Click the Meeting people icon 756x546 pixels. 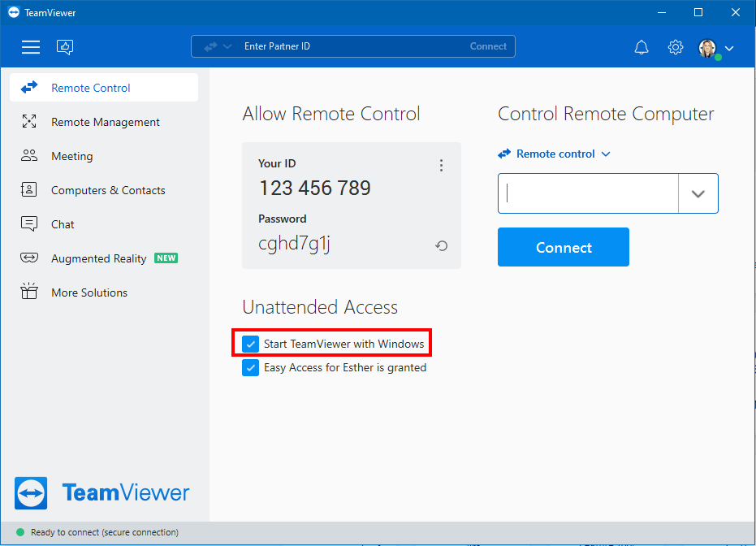29,155
